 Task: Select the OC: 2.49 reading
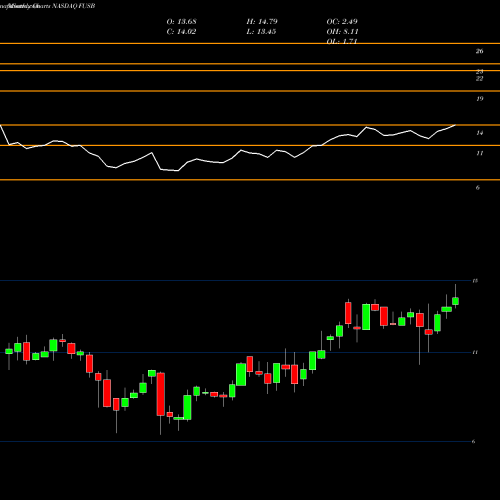pos(342,22)
